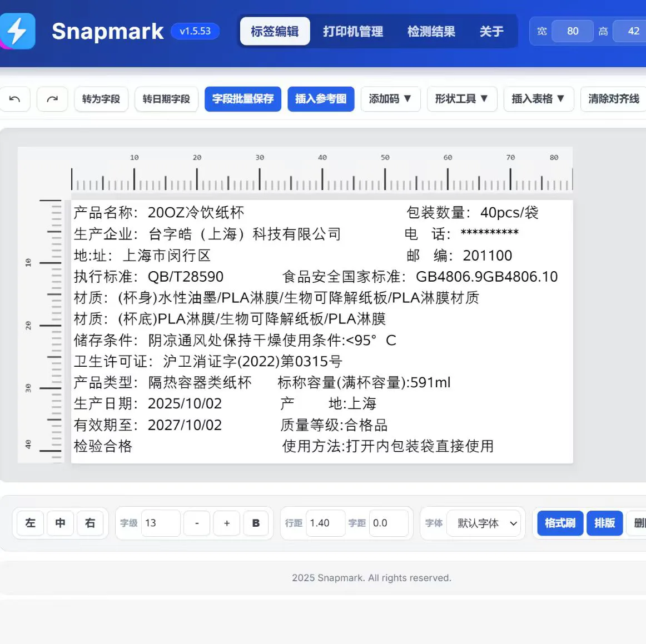Select the '使用方法:打开内包装袋直接使用' text

(x=387, y=446)
